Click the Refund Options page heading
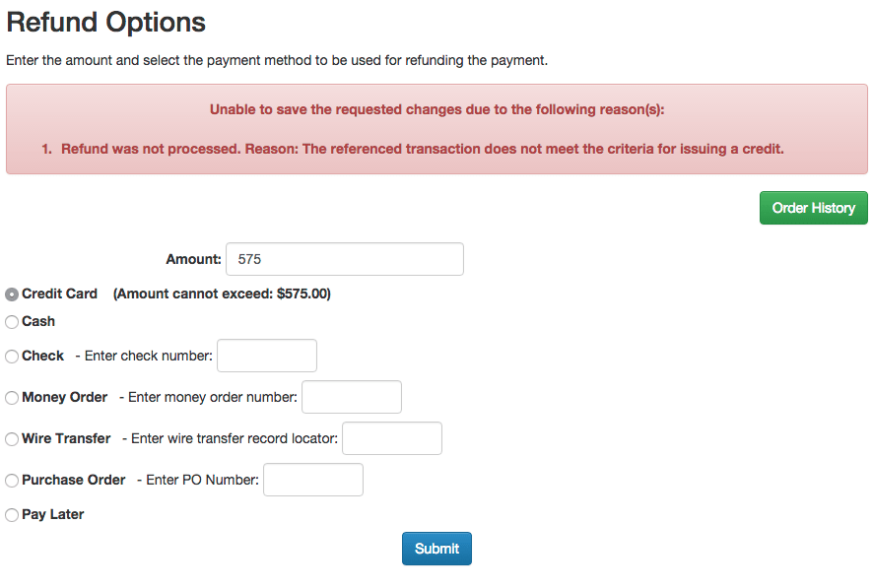872x588 pixels. coord(105,22)
